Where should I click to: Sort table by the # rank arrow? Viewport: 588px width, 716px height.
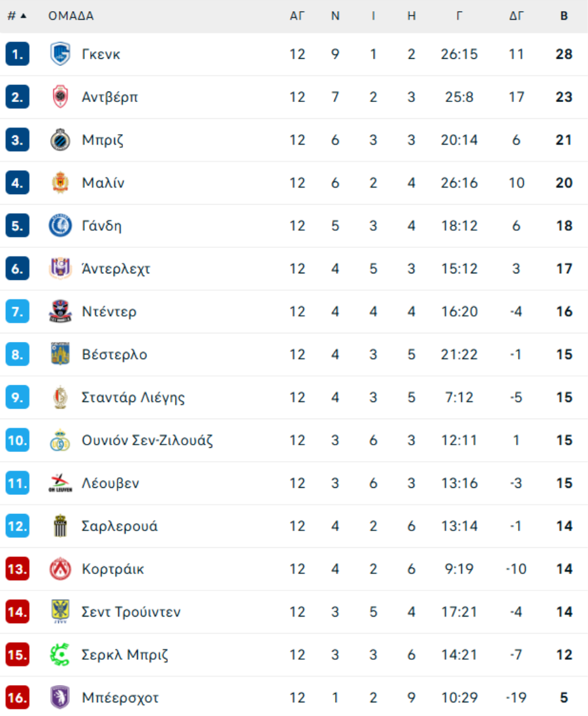[x=24, y=16]
